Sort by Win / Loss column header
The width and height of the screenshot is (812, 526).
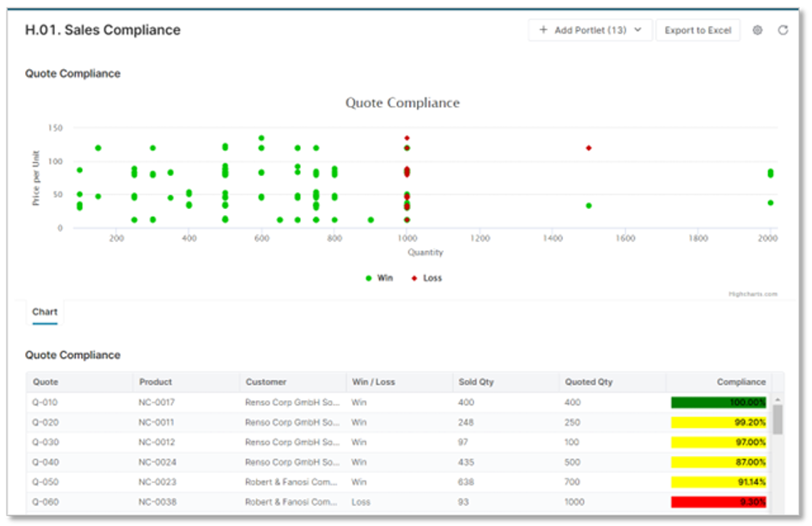click(373, 382)
